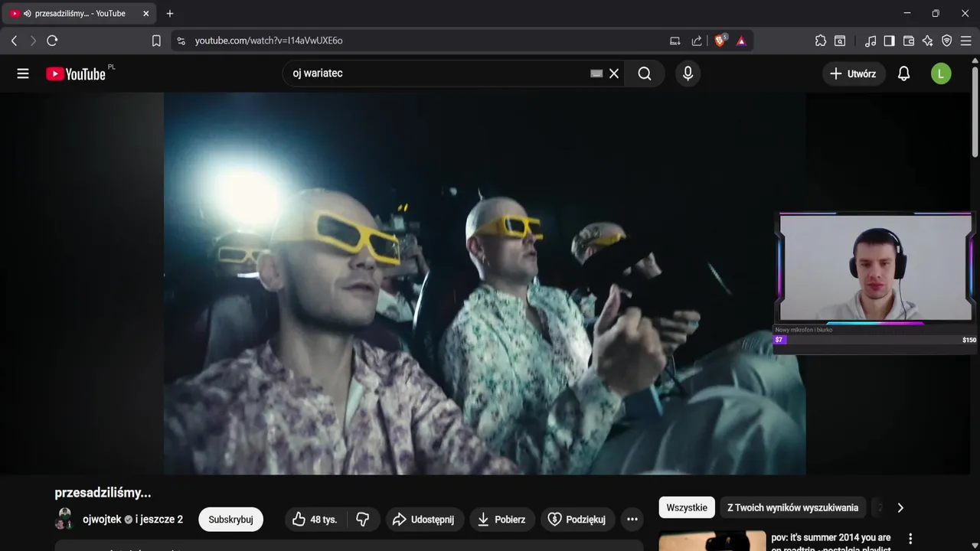Screen dimensions: 980x551
Task: Open more actions three-dot menu
Action: click(632, 520)
